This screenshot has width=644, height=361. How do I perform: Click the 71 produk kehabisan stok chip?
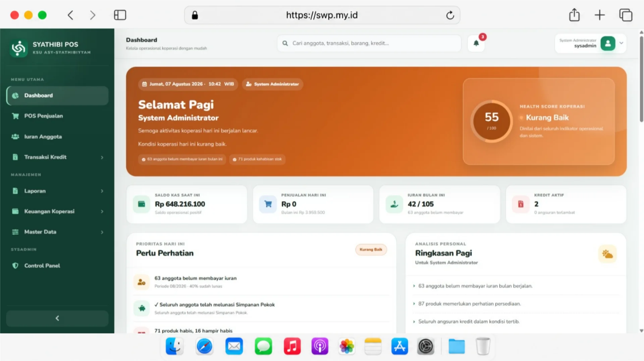(x=258, y=159)
